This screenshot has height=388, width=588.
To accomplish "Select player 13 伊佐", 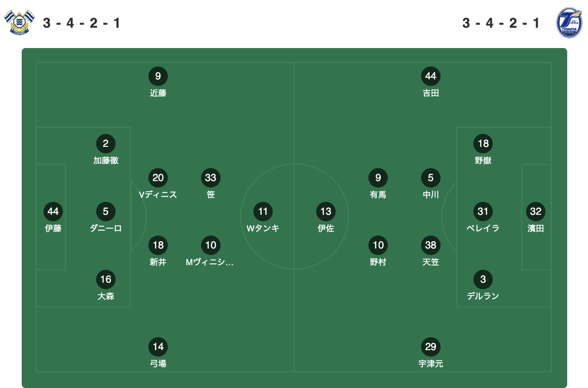I will (x=326, y=218).
